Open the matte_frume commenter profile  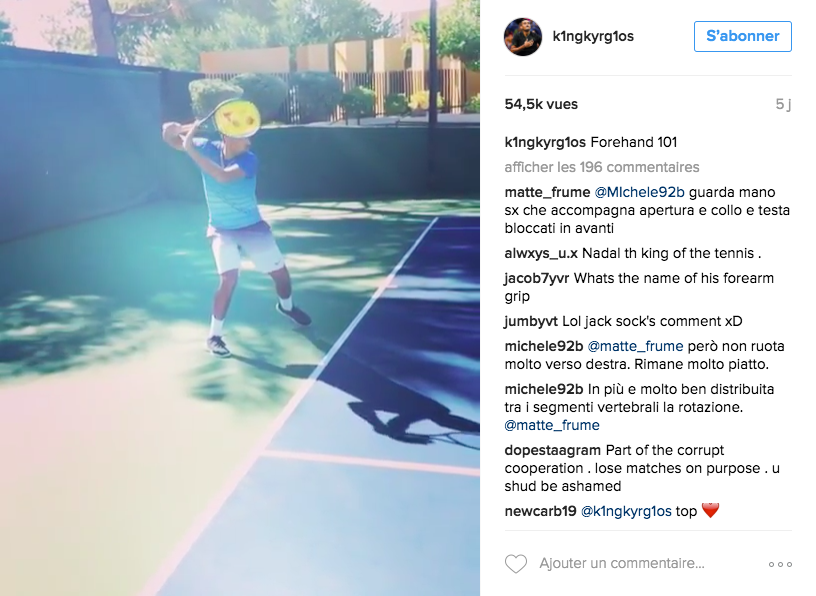547,193
